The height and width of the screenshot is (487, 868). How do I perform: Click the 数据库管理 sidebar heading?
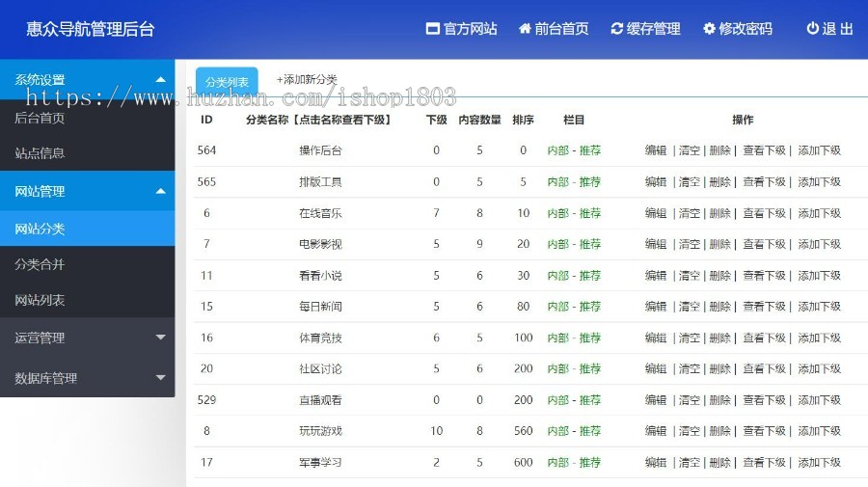[46, 379]
